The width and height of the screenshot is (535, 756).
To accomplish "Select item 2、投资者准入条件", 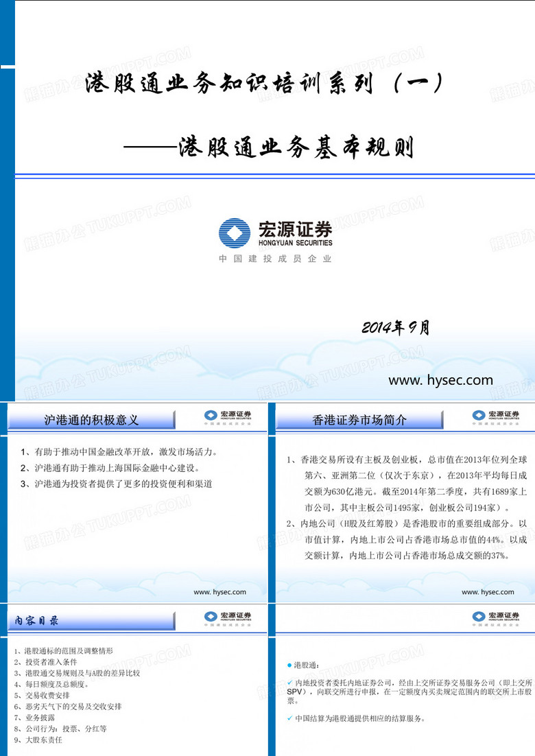I will pos(45,662).
